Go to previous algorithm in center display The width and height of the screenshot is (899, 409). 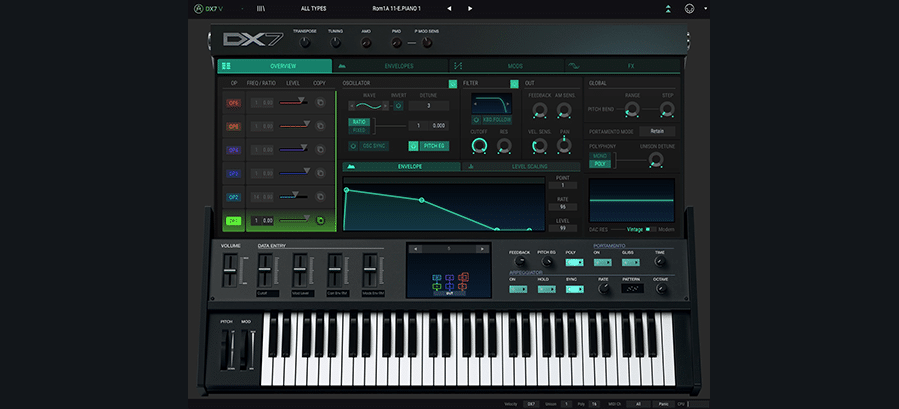pyautogui.click(x=416, y=249)
